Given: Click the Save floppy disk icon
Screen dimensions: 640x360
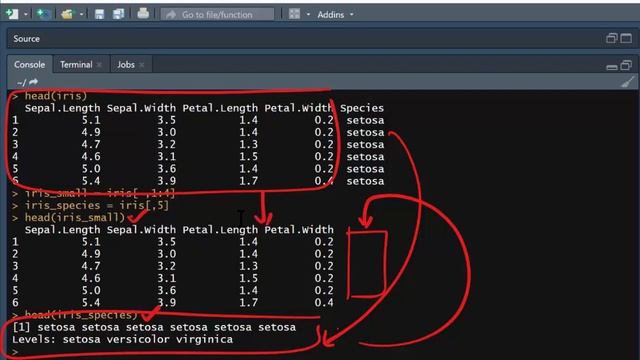Looking at the screenshot, I should tap(99, 15).
